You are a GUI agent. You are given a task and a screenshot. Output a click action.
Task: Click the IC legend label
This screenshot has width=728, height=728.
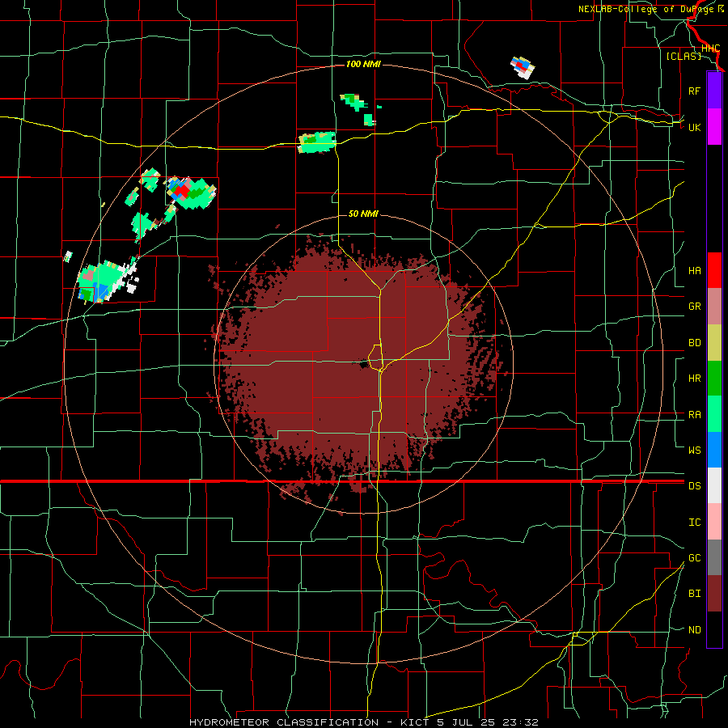tap(694, 523)
